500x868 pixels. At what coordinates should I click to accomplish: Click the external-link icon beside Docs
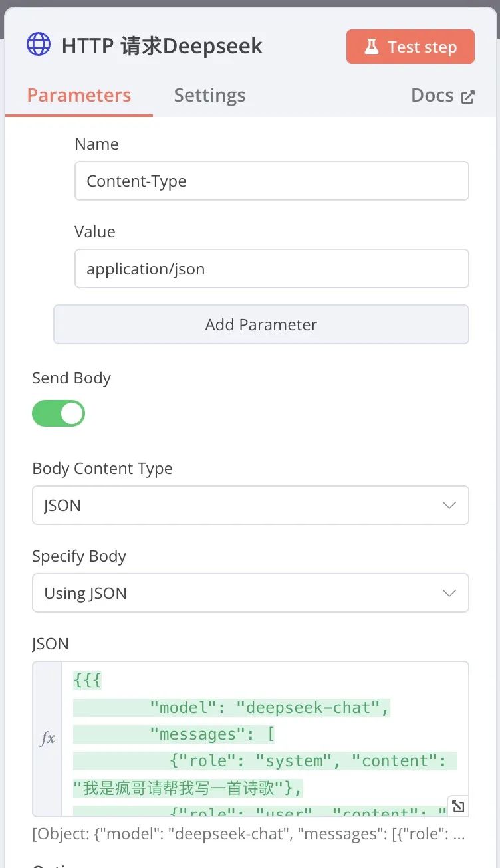pos(468,97)
